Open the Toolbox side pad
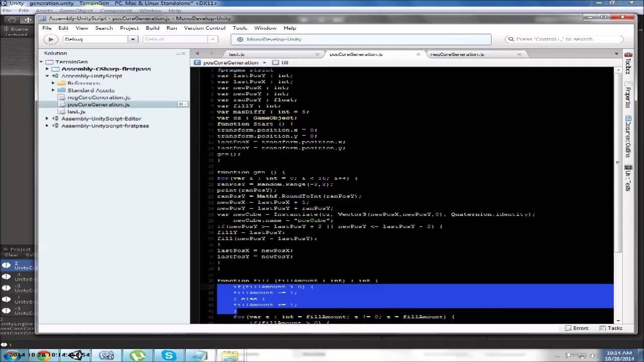The width and height of the screenshot is (644, 362). (x=628, y=62)
